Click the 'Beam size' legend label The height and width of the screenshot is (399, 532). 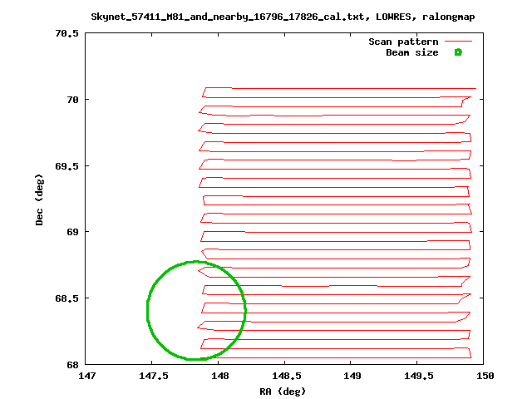[x=412, y=52]
